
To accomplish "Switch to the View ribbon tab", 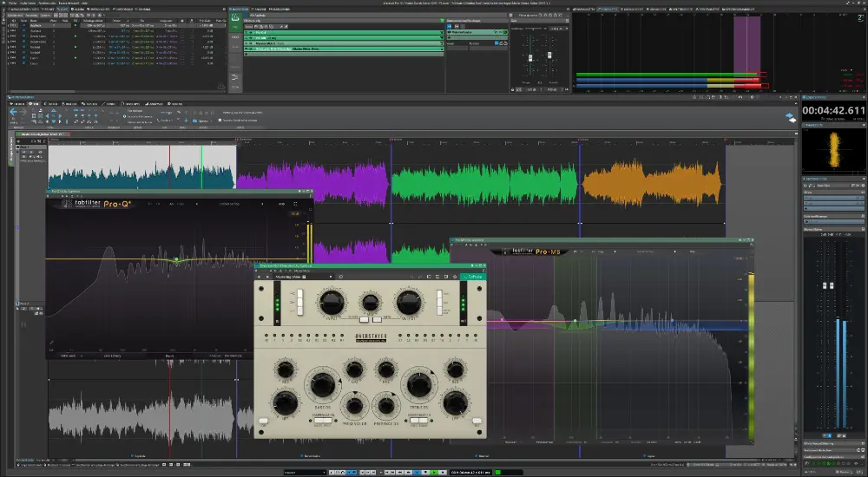I will point(33,103).
